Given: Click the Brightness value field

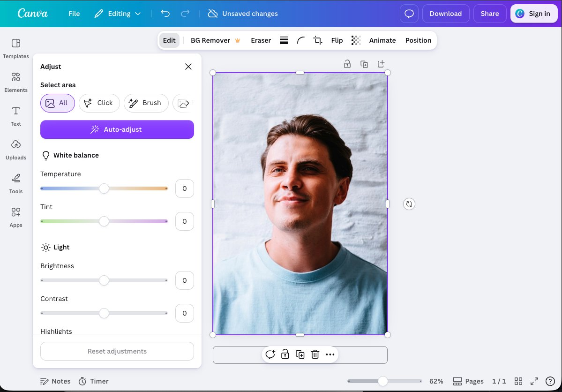Looking at the screenshot, I should tap(185, 280).
